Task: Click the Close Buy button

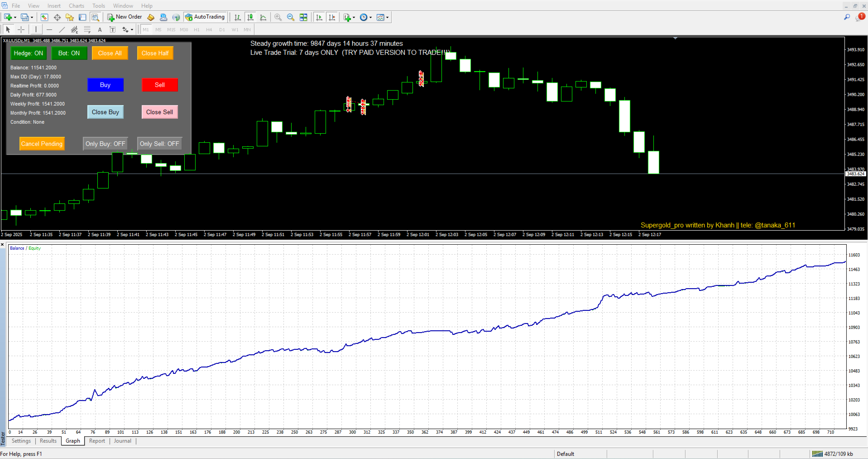Action: click(105, 112)
